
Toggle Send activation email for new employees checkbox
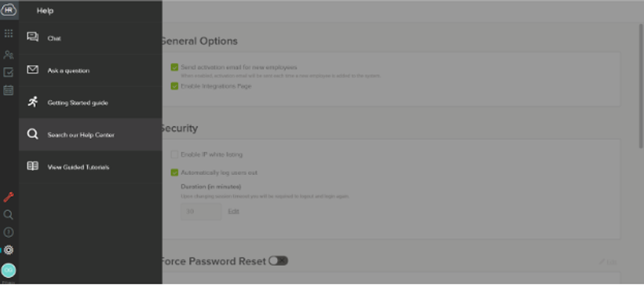pyautogui.click(x=175, y=67)
